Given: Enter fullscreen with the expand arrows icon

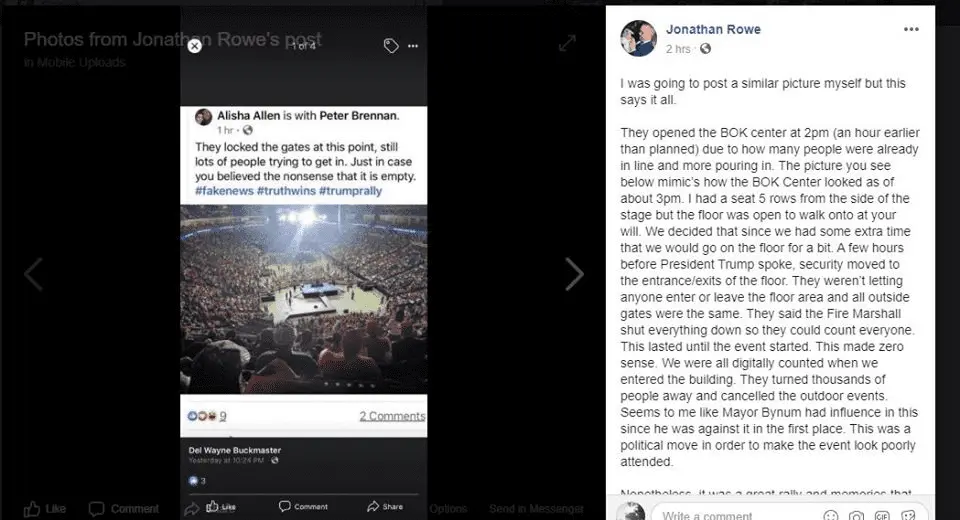Looking at the screenshot, I should click(566, 43).
